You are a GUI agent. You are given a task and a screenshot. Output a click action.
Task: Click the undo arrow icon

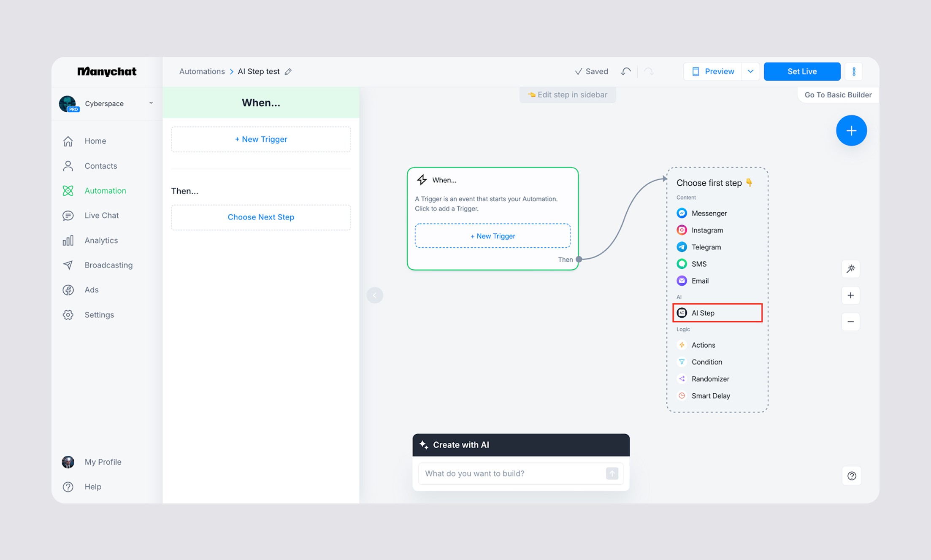[626, 71]
